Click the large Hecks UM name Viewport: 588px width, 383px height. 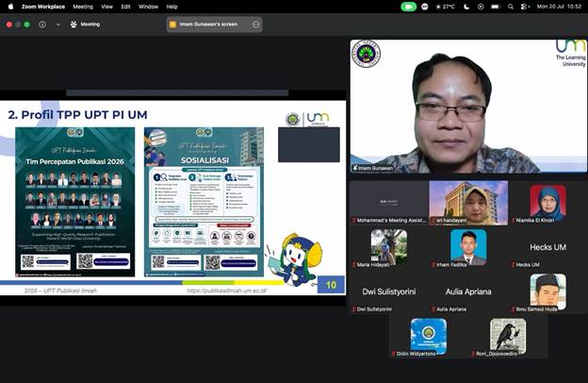(547, 247)
